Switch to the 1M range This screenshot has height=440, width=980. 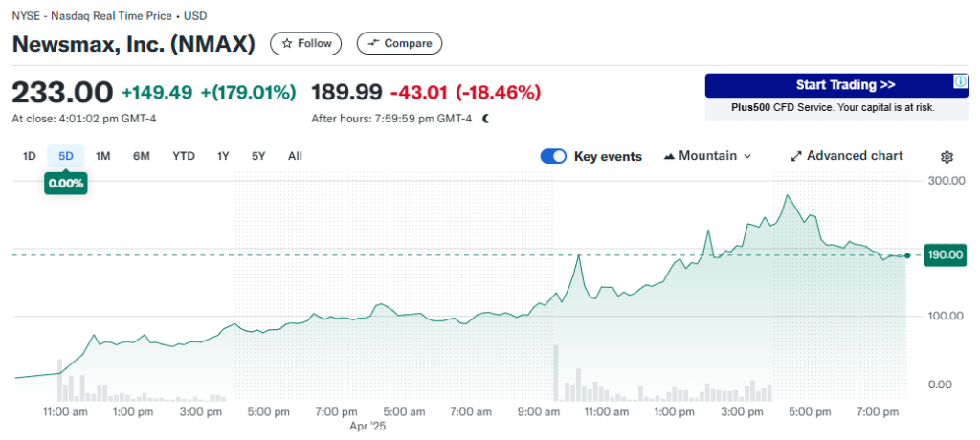tap(102, 156)
